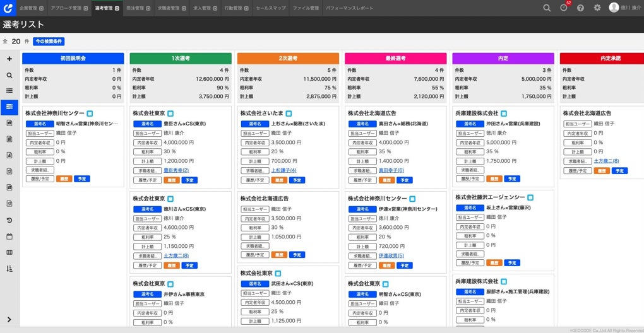Open the 行動管理 dropdown arrow
Viewport: 644px width, 333px height.
point(246,8)
